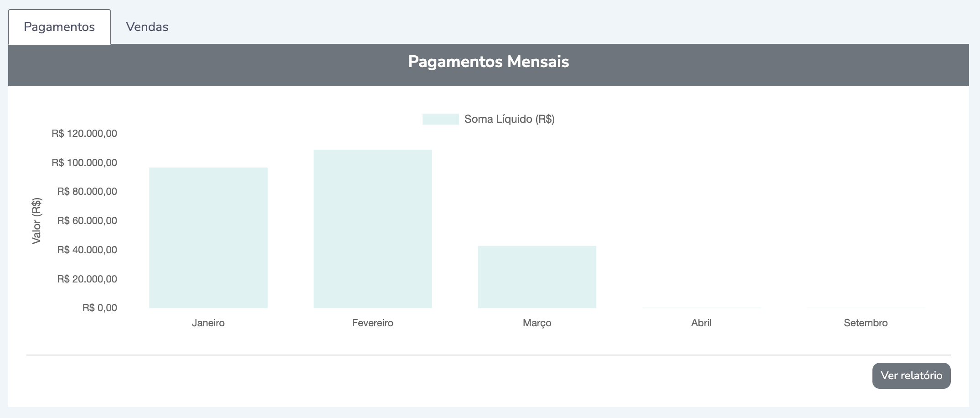
Task: Switch to the Vendas tab
Action: pyautogui.click(x=147, y=27)
